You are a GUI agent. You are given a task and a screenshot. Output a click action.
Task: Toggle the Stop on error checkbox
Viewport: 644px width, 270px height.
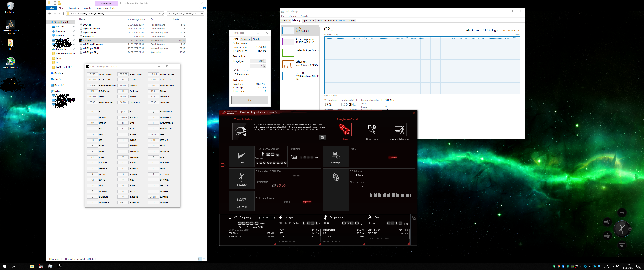point(235,74)
